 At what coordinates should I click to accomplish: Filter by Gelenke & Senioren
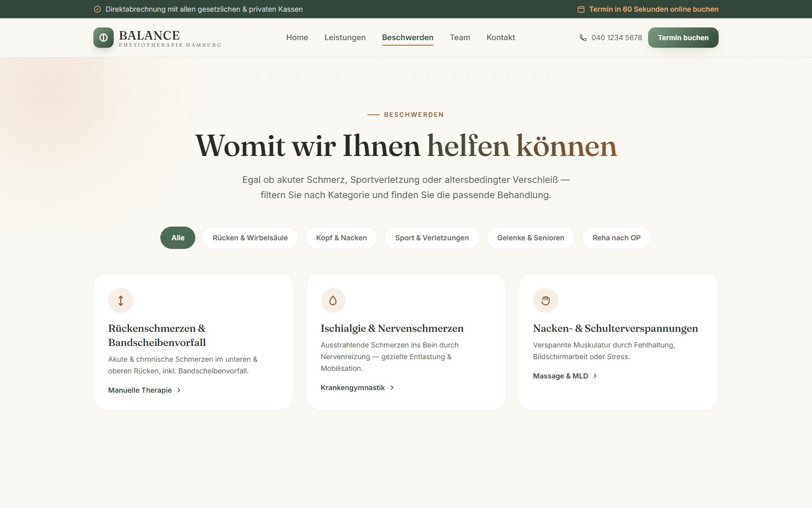click(x=531, y=238)
